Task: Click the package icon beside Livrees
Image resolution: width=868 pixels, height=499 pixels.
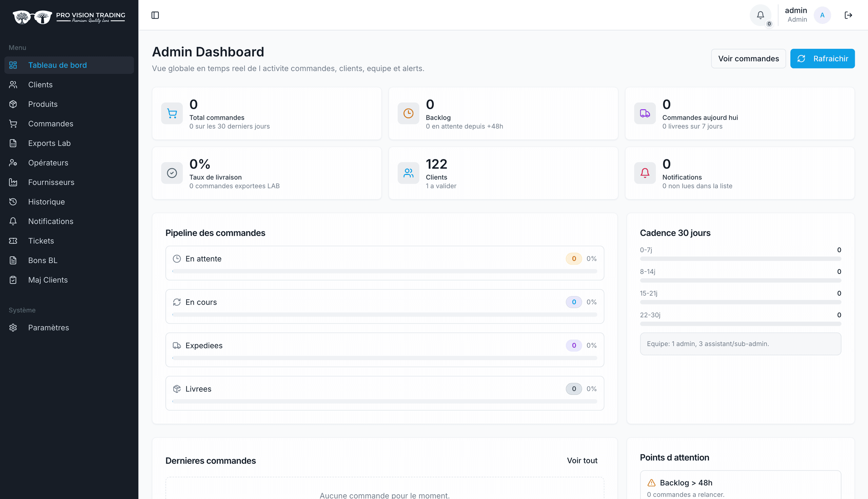Action: (176, 389)
